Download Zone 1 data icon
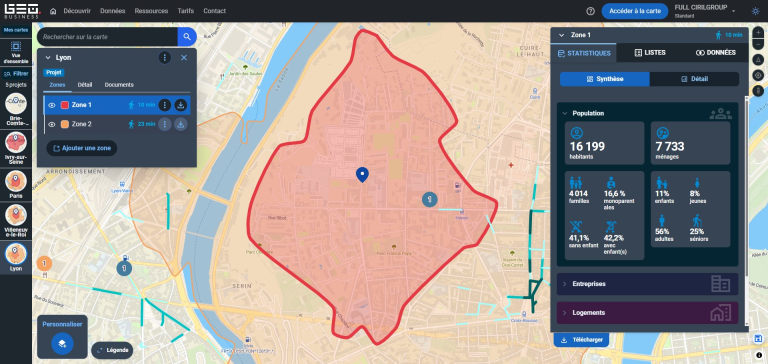Image resolution: width=768 pixels, height=364 pixels. [181, 105]
